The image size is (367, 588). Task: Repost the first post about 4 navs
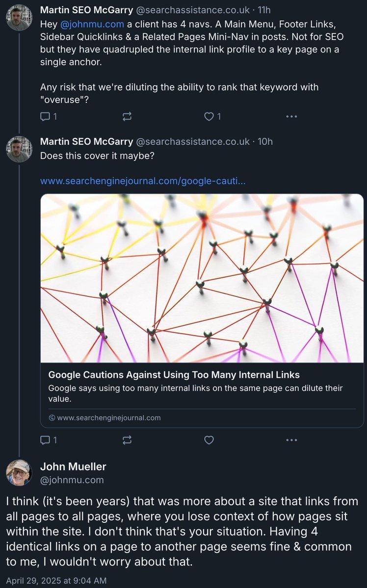pyautogui.click(x=127, y=117)
